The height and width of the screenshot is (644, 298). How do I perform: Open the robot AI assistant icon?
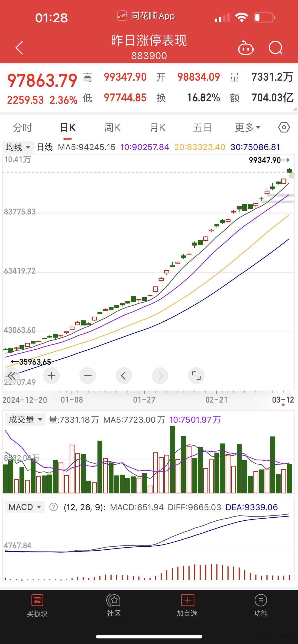pos(246,48)
